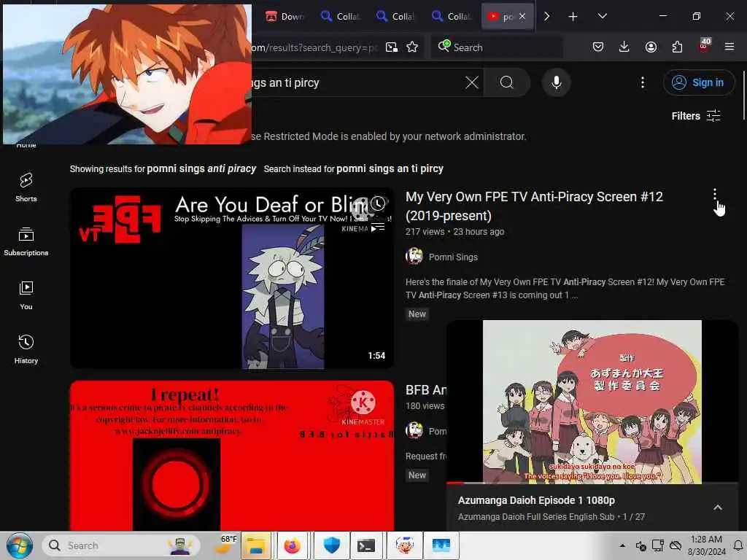The height and width of the screenshot is (560, 747).
Task: Open Pocket save icon in Firefox toolbar
Action: 598,47
